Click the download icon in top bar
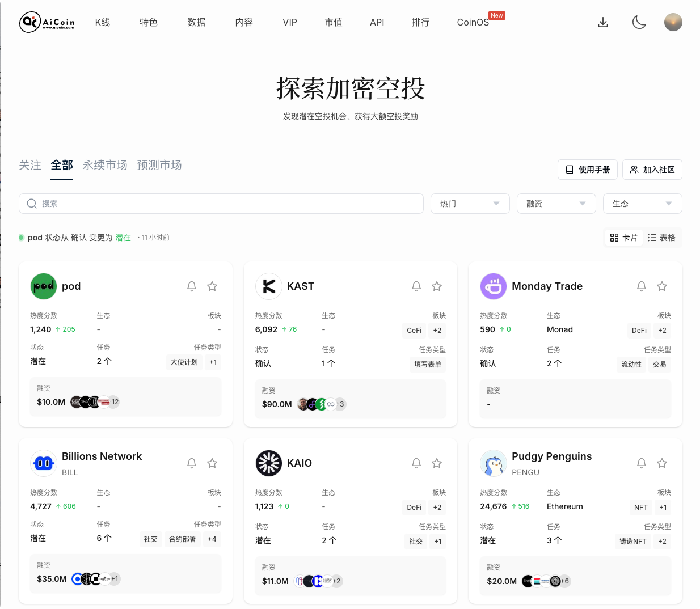This screenshot has height=609, width=700. [x=602, y=22]
